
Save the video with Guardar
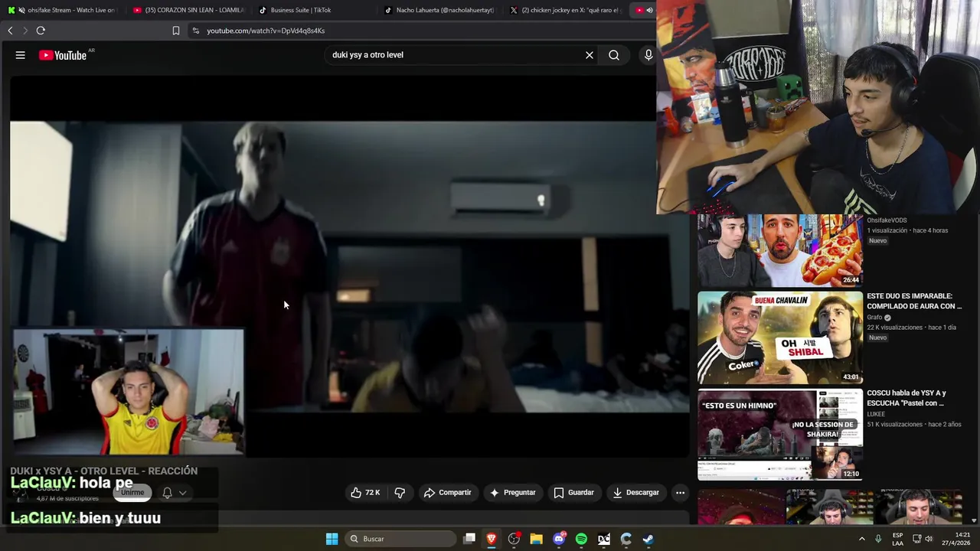click(573, 493)
